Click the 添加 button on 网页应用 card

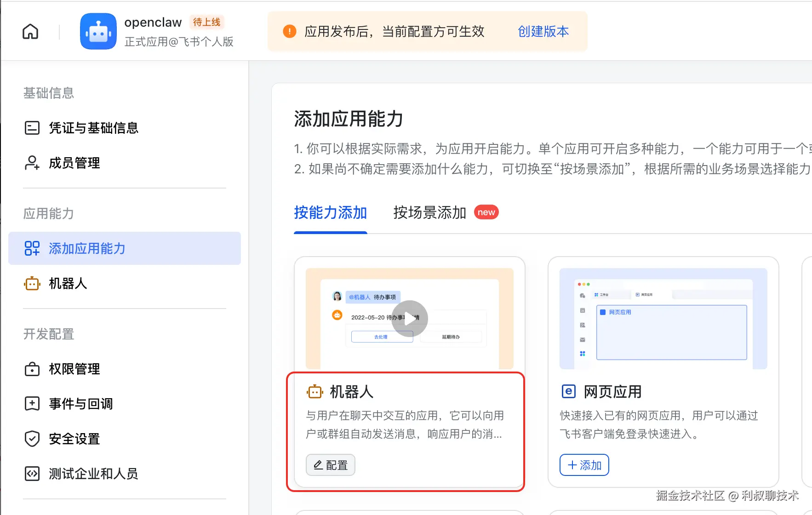click(x=584, y=465)
